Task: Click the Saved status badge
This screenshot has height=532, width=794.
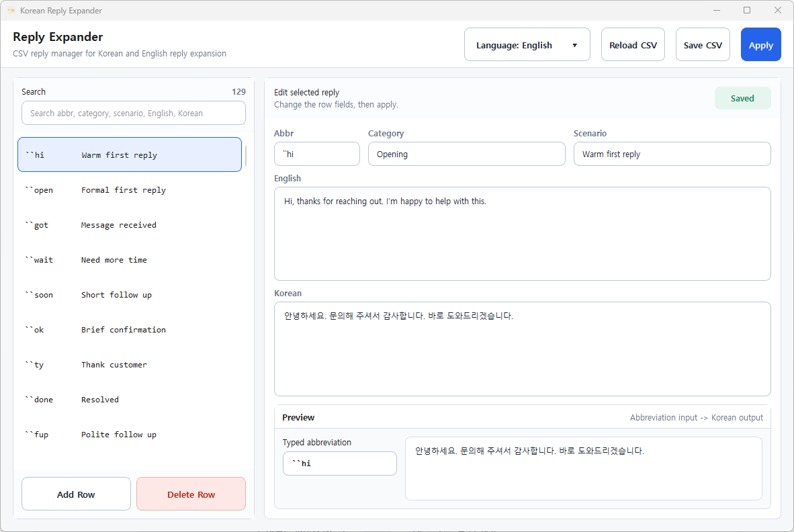Action: (x=742, y=98)
